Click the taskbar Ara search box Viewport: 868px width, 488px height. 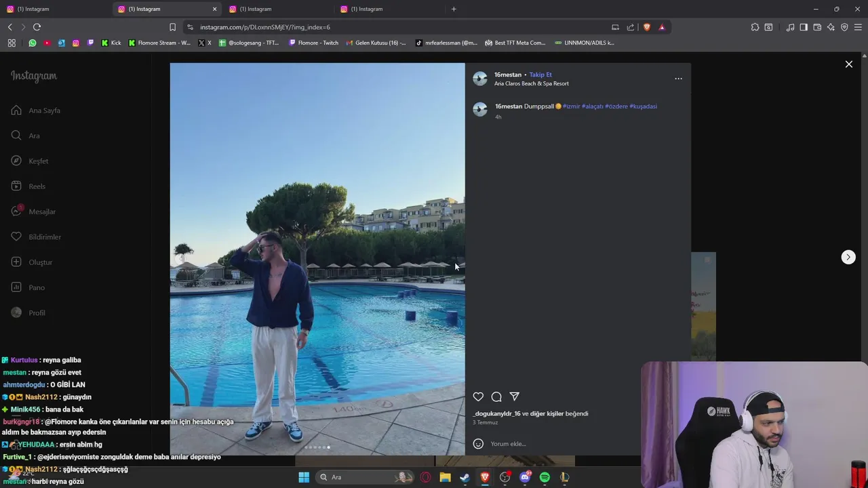[365, 477]
